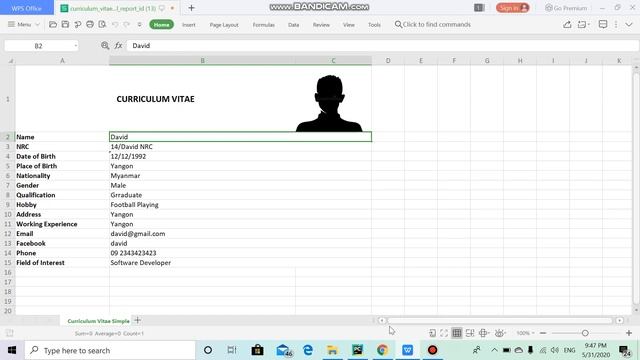Viewport: 640px width, 360px height.
Task: Collapse the ribbon with the chevron
Action: coord(629,24)
